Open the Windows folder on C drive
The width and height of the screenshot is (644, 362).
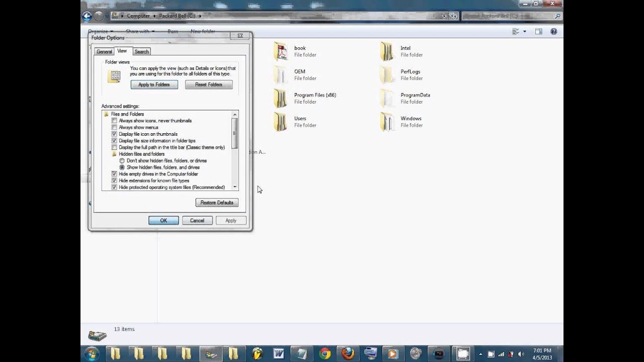pos(411,119)
